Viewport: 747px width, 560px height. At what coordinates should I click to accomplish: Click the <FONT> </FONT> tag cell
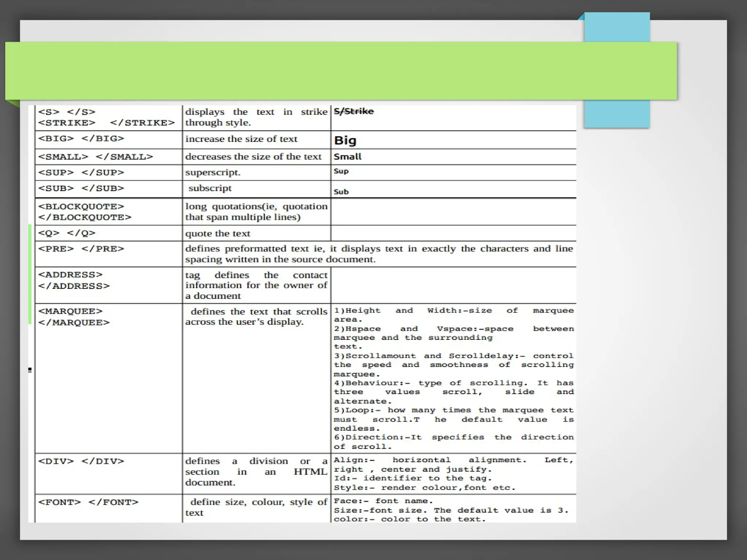tap(88, 502)
